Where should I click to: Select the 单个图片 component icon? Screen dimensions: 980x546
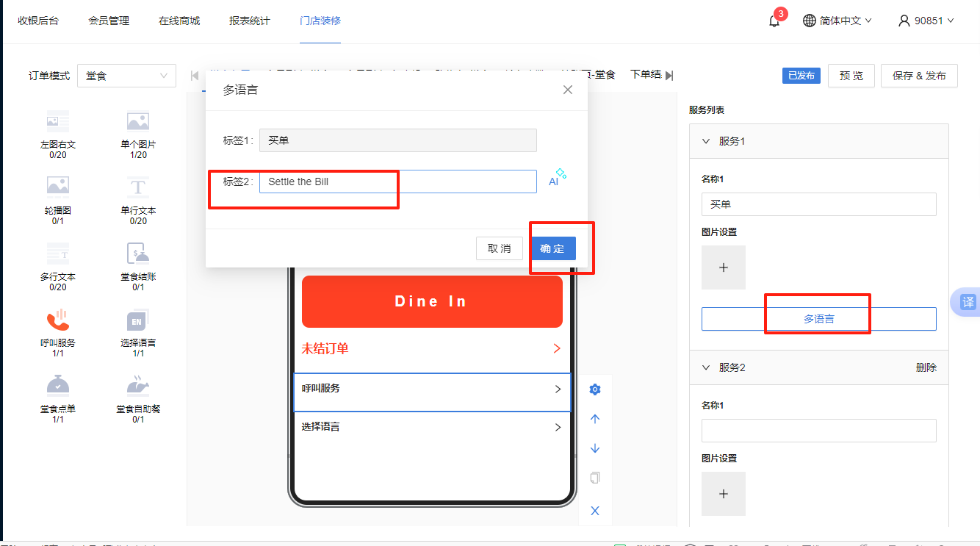tap(138, 121)
